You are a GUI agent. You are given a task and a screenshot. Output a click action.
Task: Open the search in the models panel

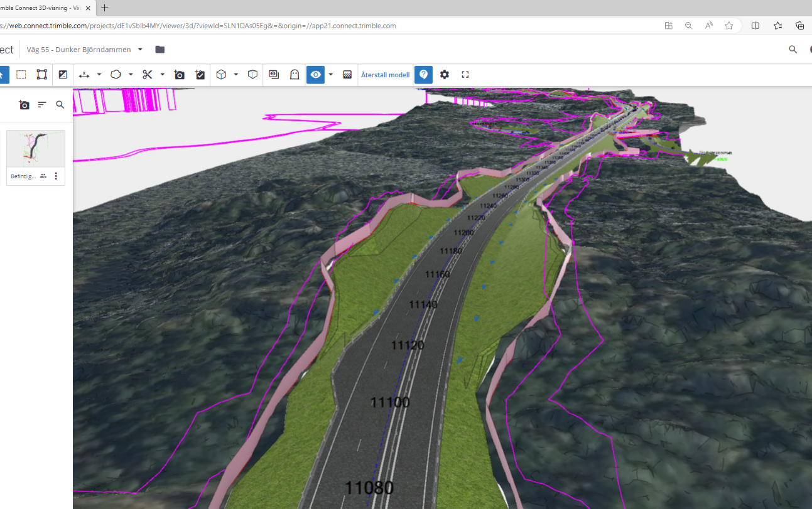click(x=60, y=105)
